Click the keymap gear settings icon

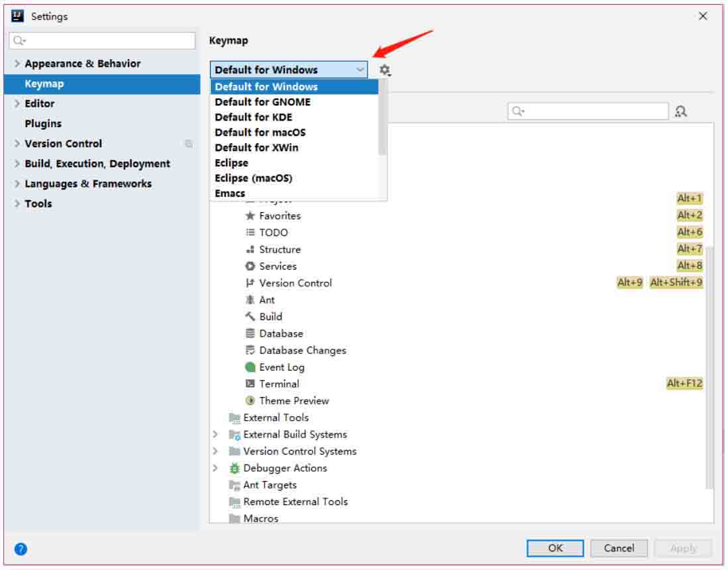384,70
